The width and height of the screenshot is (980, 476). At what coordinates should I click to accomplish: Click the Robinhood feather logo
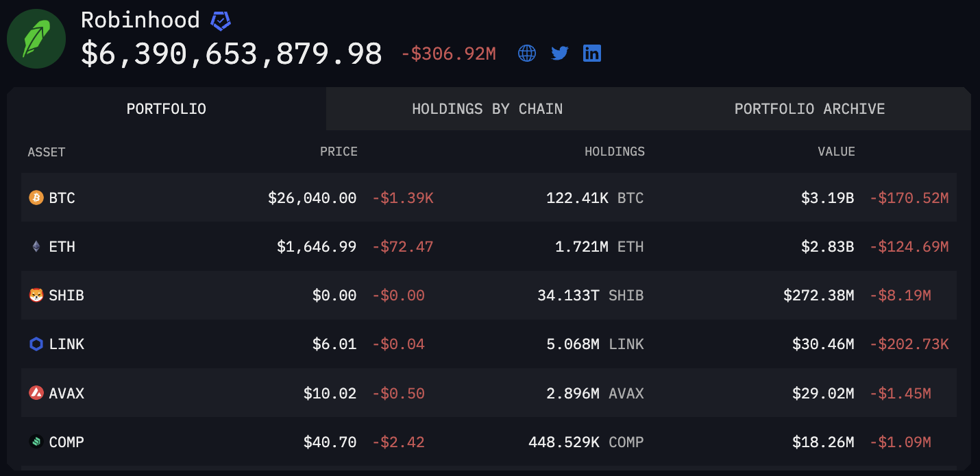click(36, 39)
